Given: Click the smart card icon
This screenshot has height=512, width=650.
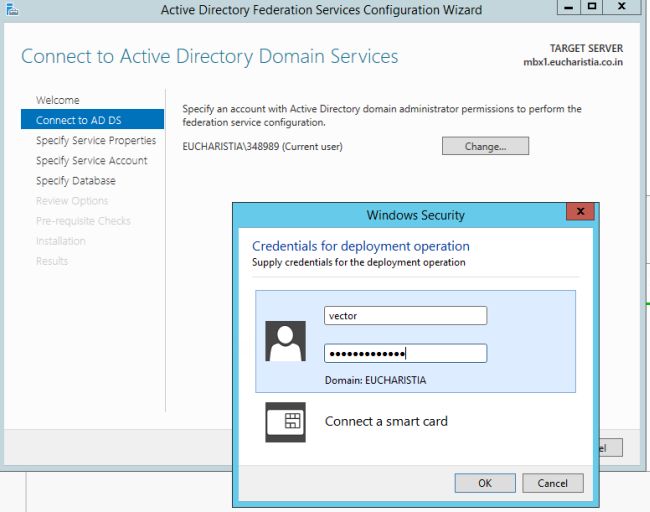Looking at the screenshot, I should coord(285,422).
